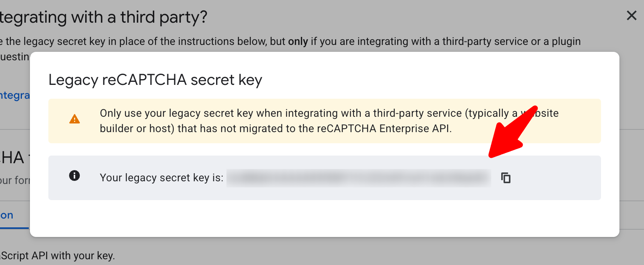644x265 pixels.
Task: Select the blurred legacy secret key value
Action: click(x=358, y=178)
